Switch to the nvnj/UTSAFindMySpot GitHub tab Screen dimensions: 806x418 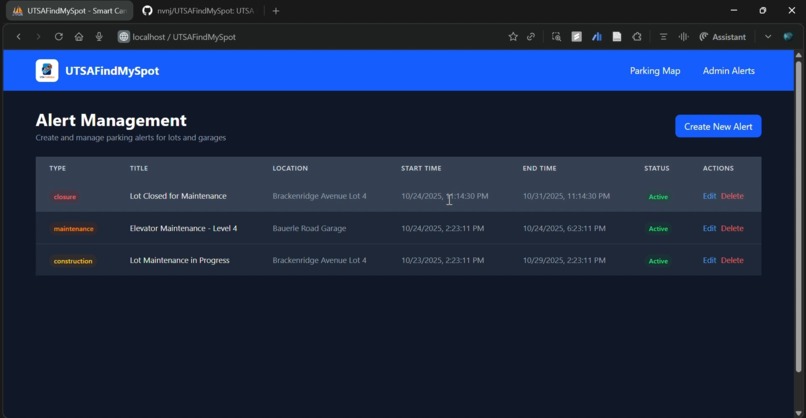(199, 11)
